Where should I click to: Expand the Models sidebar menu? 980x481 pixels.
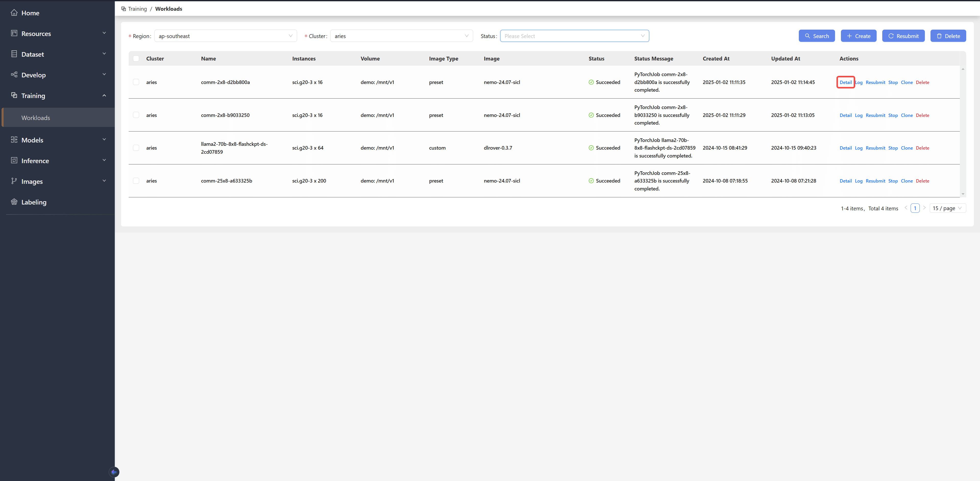[58, 140]
